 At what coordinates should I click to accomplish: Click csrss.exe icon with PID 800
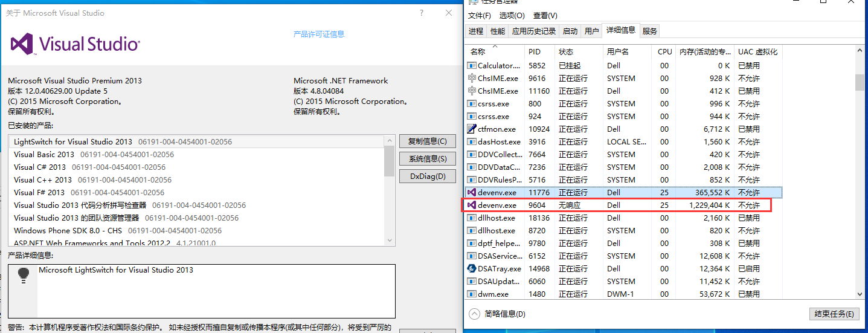472,103
